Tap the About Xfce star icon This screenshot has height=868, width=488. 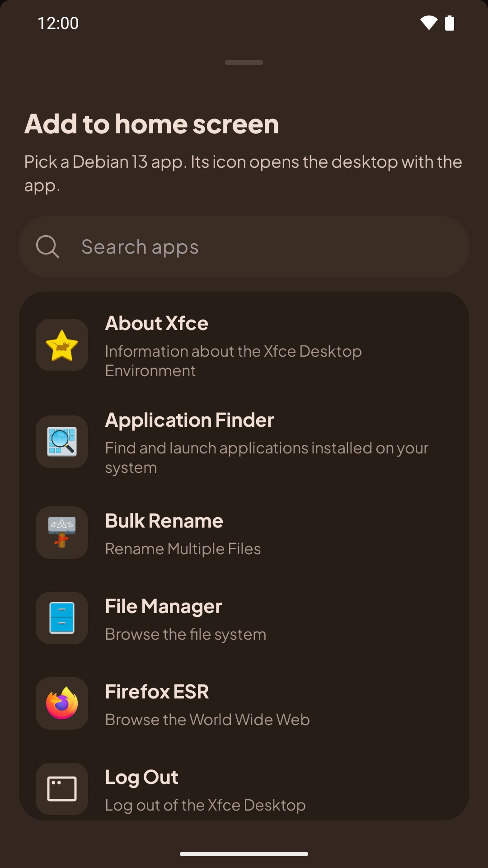(62, 345)
